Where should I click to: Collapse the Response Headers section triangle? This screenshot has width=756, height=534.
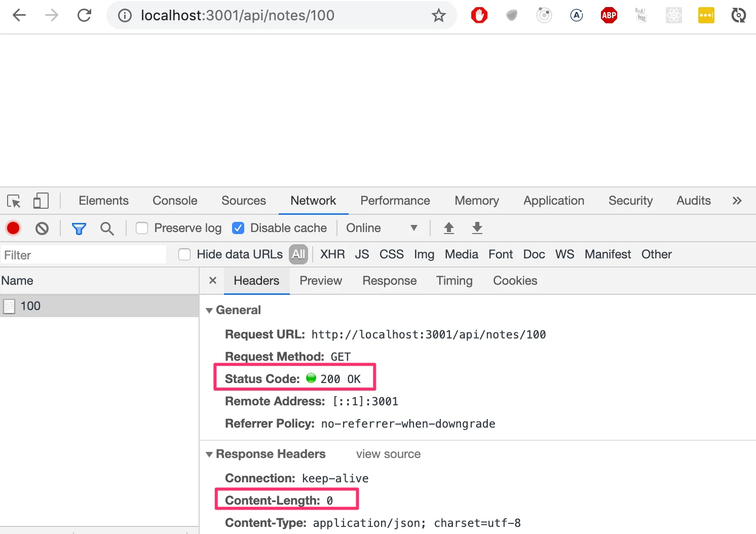tap(209, 454)
